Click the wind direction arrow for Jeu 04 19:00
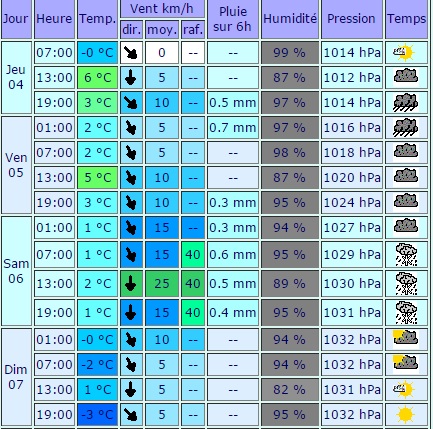The width and height of the screenshot is (433, 429). [131, 103]
